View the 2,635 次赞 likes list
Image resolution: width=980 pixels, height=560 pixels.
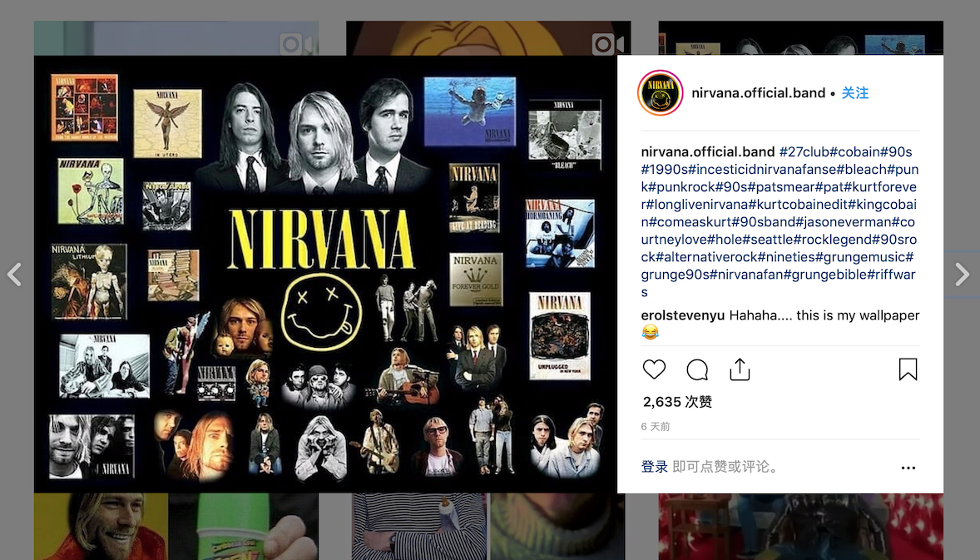(677, 402)
